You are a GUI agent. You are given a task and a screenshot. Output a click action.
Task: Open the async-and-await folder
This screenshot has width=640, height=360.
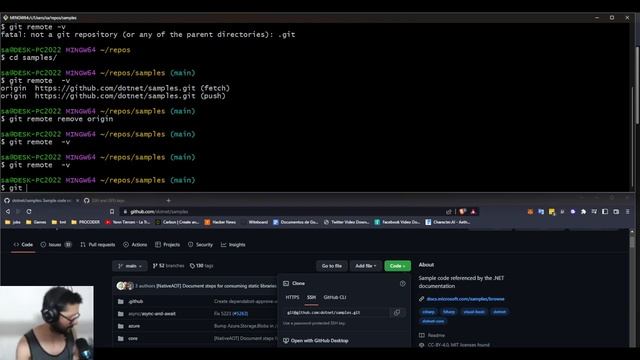(x=152, y=313)
